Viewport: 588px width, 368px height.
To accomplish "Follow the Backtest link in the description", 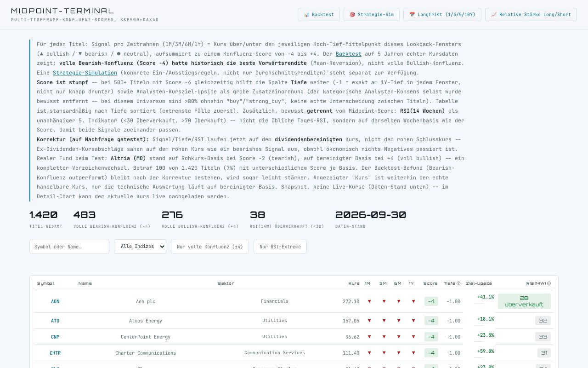I will [x=348, y=54].
